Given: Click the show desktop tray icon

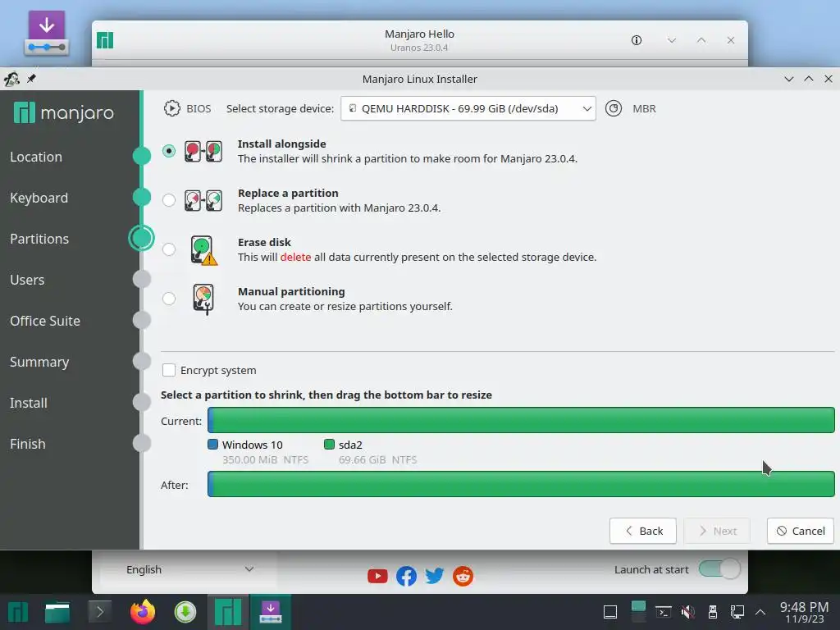Looking at the screenshot, I should pyautogui.click(x=610, y=612).
